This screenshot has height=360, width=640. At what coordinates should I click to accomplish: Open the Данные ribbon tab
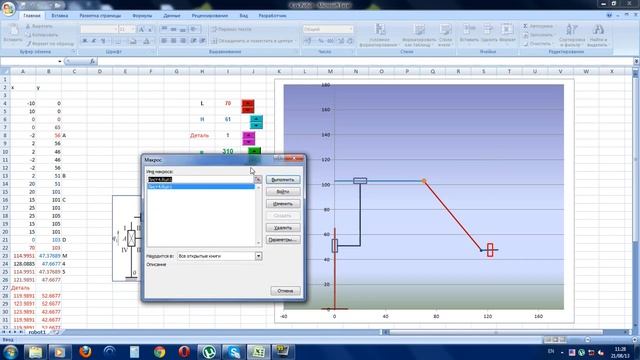click(x=172, y=16)
